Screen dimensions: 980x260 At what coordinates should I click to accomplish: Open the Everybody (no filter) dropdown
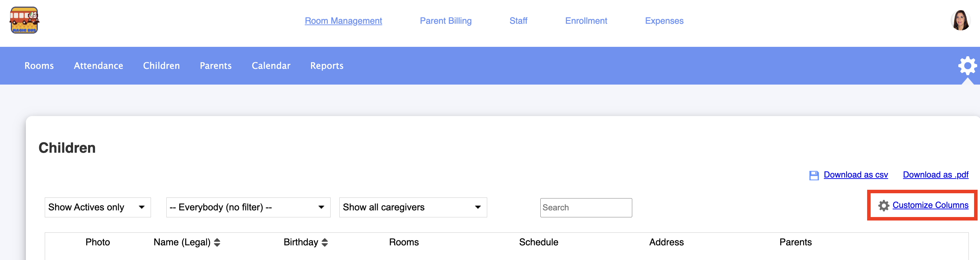pos(248,207)
